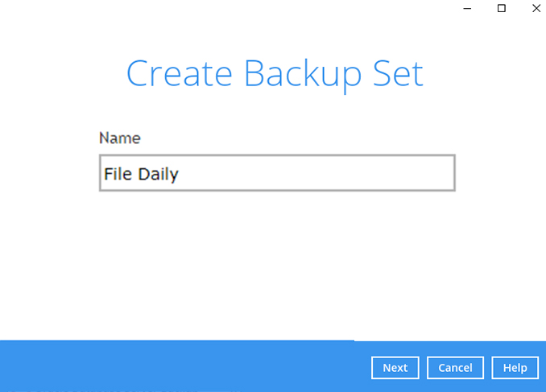Place cursor after 'File Daily' text
546x392 pixels.
click(180, 174)
